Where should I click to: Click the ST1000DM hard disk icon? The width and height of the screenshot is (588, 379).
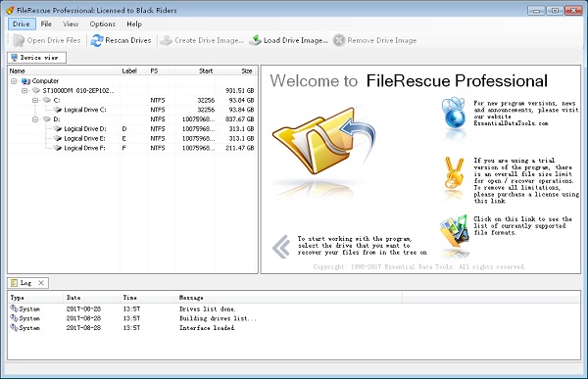[36, 90]
